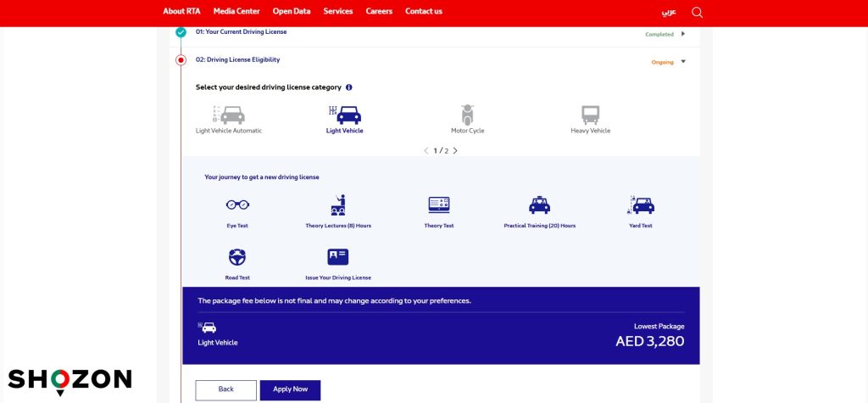This screenshot has width=868, height=403.
Task: Pick the Motor Cycle category icon
Action: [x=468, y=115]
